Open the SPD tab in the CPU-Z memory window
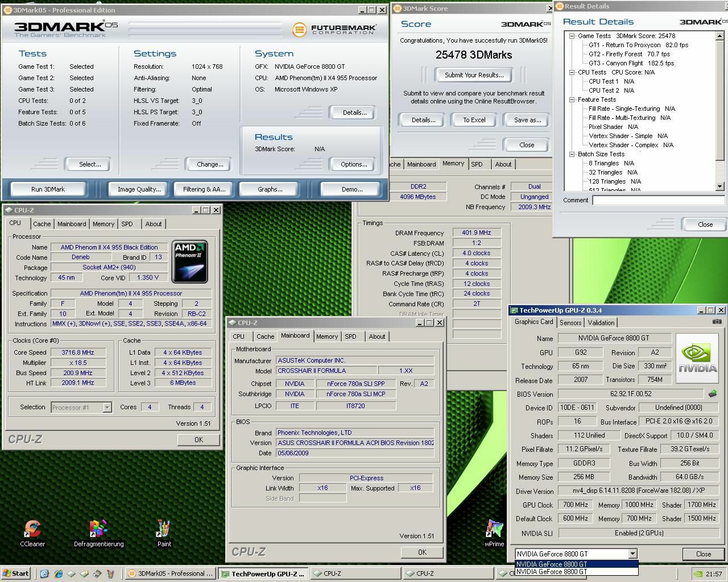The image size is (728, 582). [x=477, y=164]
